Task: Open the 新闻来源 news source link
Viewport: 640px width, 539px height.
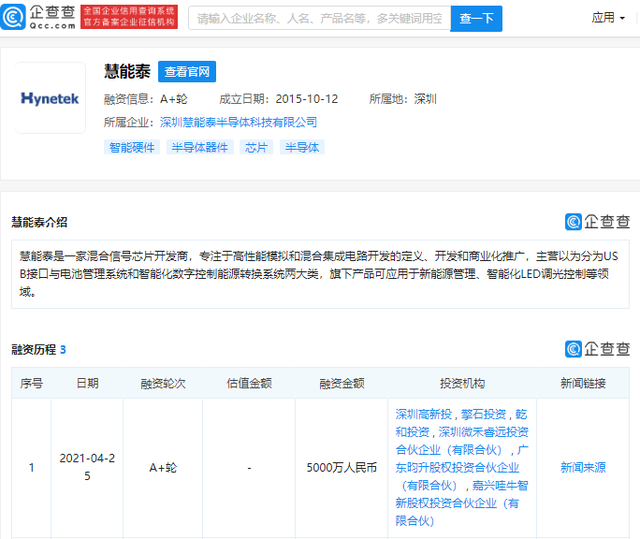Action: (583, 467)
